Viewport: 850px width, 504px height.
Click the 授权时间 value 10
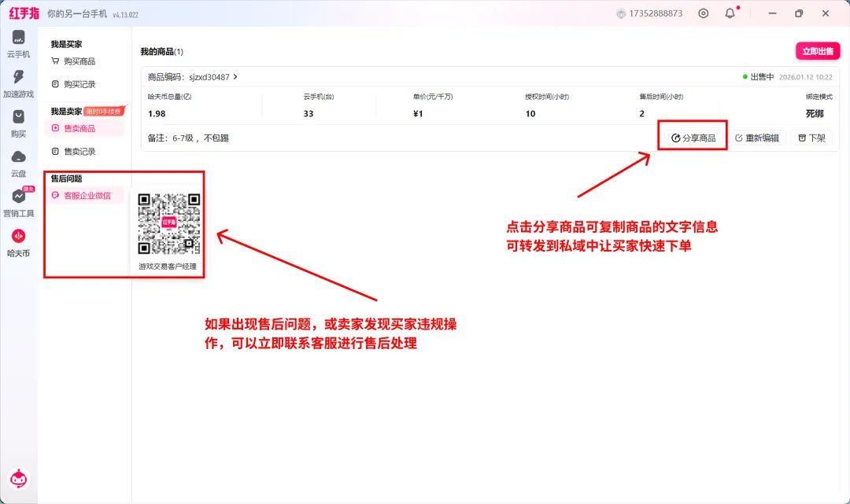(x=530, y=114)
